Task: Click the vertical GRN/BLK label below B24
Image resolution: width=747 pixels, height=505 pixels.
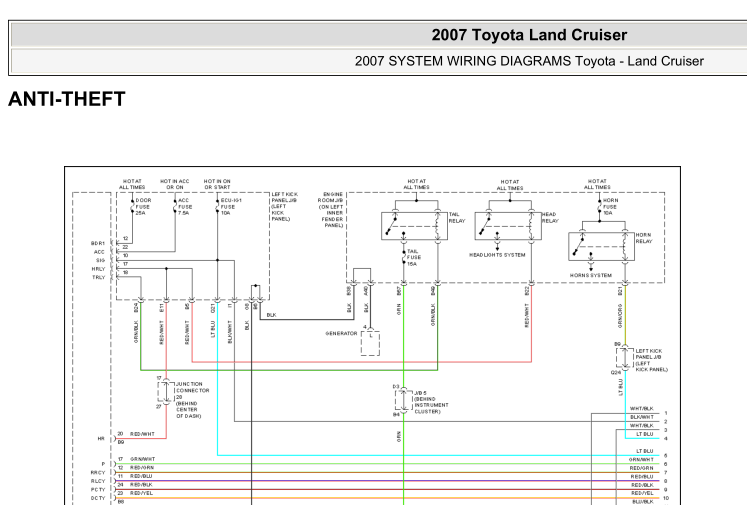Action: (136, 332)
